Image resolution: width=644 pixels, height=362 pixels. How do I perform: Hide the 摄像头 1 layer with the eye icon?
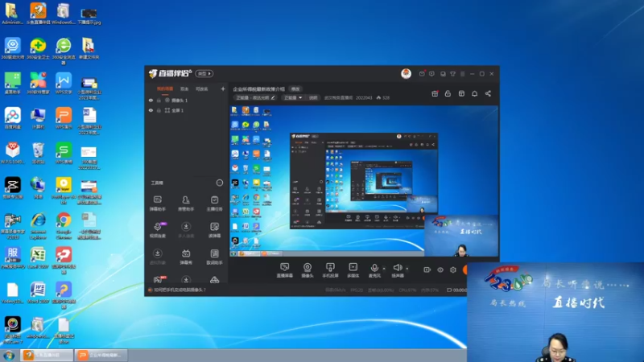point(151,100)
